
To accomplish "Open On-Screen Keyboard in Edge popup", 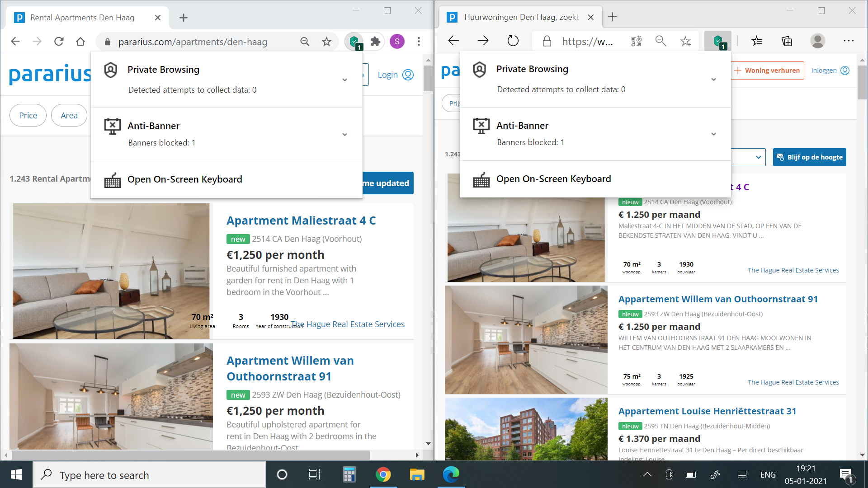I will pos(553,179).
